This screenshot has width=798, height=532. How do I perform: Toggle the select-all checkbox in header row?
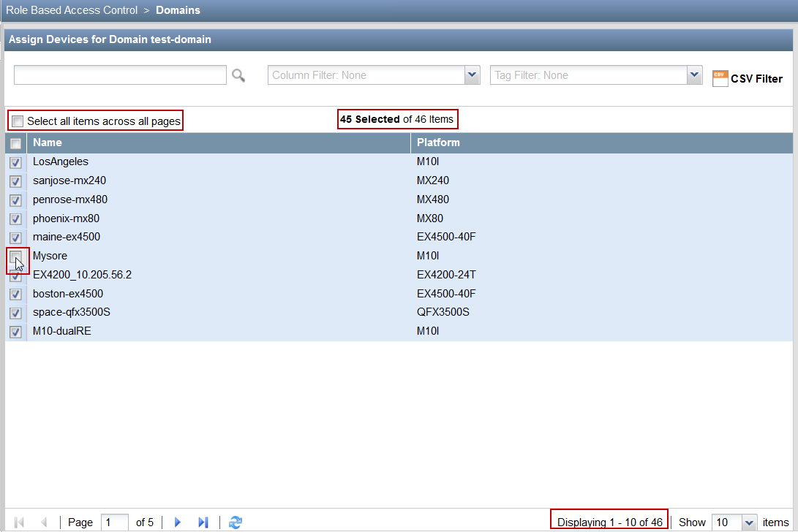[x=15, y=142]
